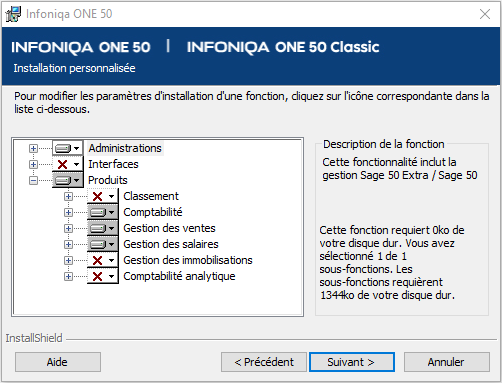Select the Classement feature label

(x=151, y=196)
